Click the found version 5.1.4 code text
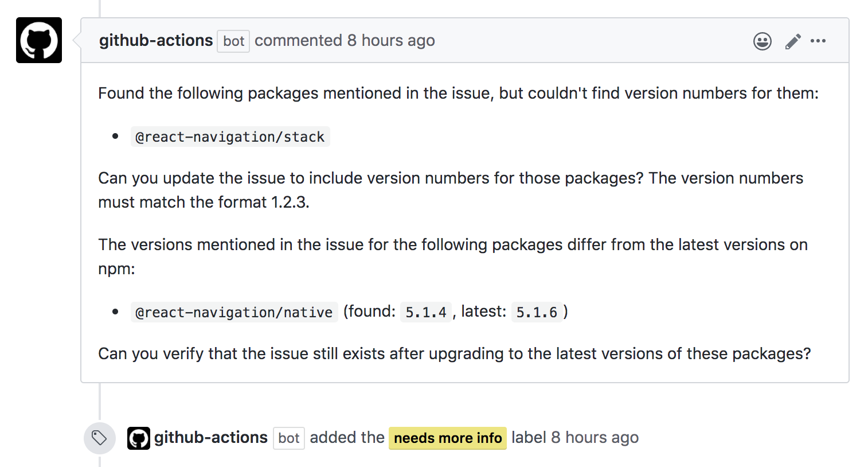The height and width of the screenshot is (467, 868). [425, 312]
